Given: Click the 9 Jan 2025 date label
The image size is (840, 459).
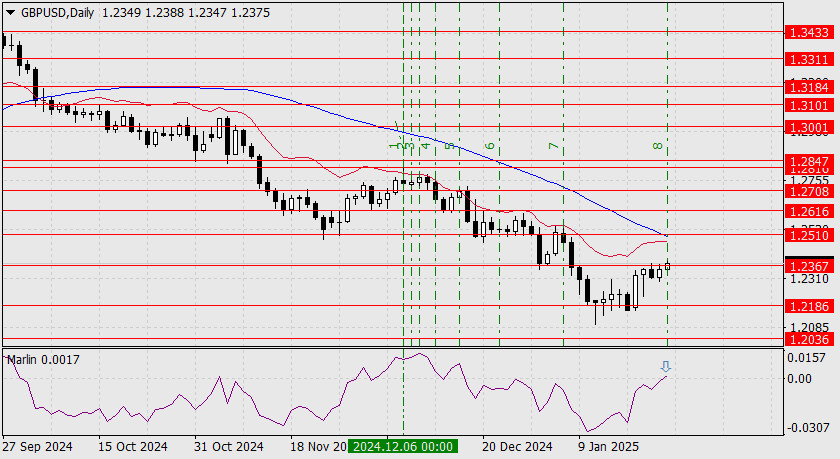Looking at the screenshot, I should click(x=608, y=447).
